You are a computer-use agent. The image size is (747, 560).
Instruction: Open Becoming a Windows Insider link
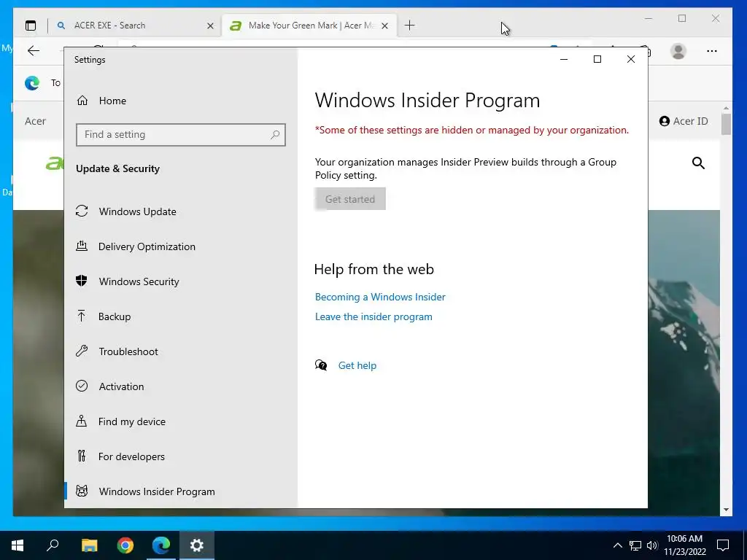tap(380, 297)
